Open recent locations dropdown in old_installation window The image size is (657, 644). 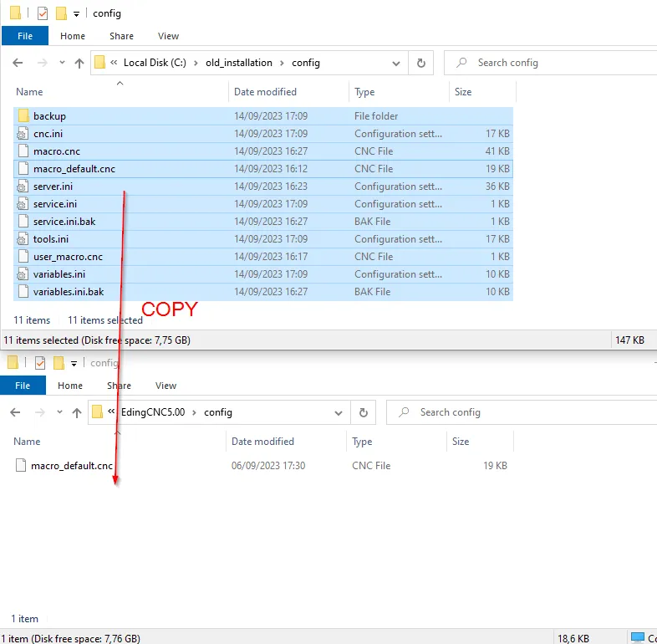click(62, 63)
